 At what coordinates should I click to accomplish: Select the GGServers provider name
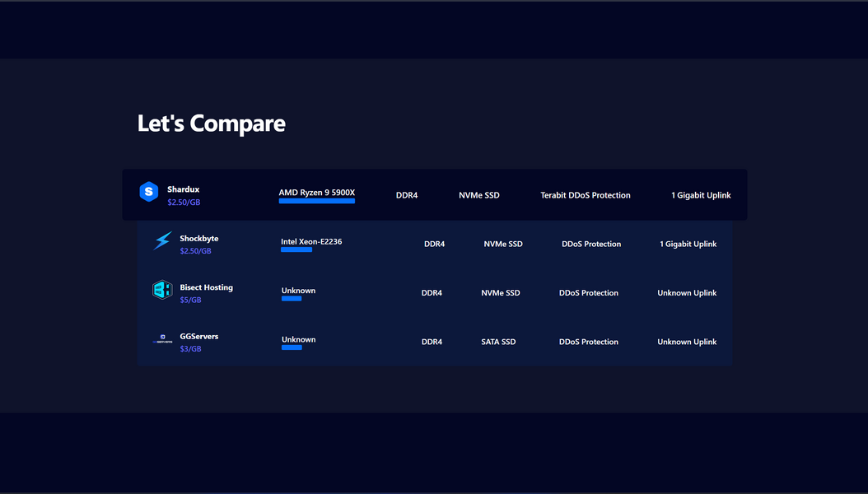198,337
